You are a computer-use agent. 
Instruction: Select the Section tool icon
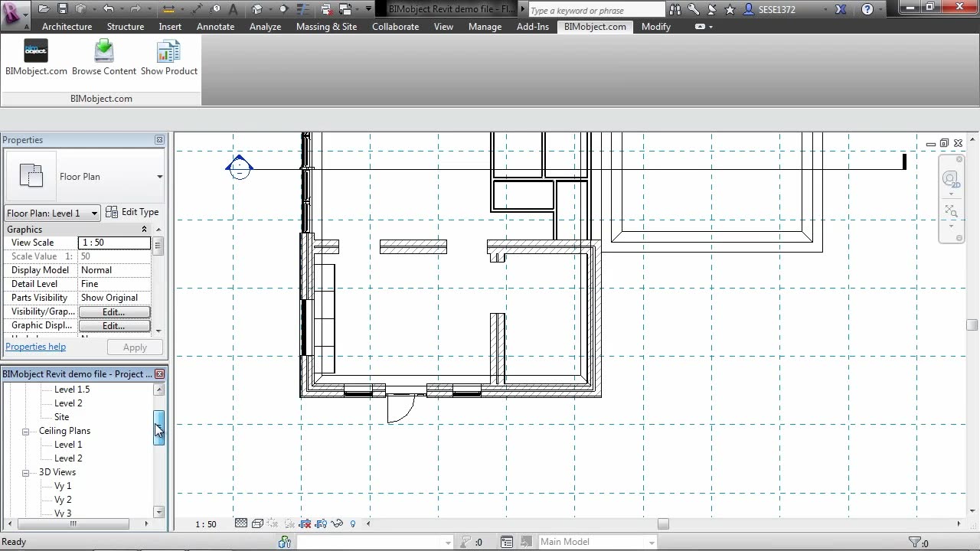283,9
